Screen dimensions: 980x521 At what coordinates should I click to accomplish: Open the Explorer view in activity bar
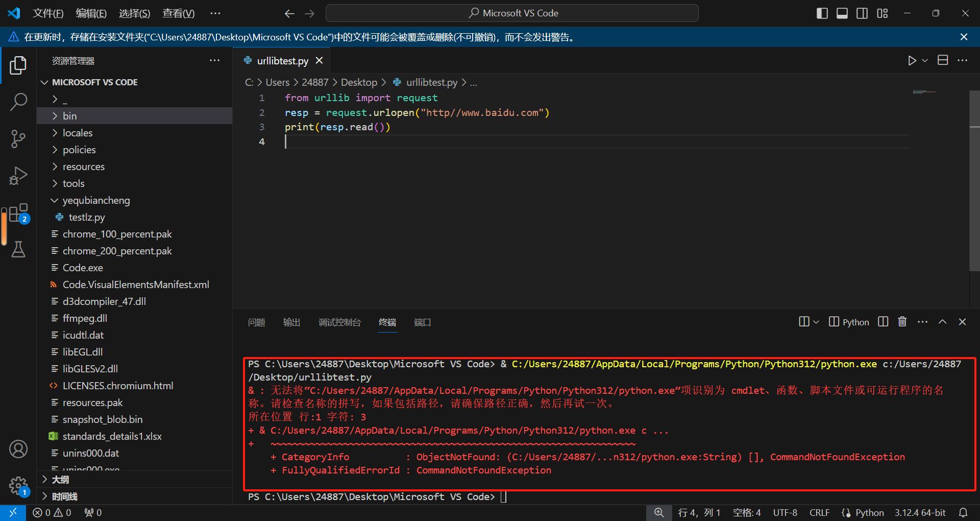click(x=18, y=65)
